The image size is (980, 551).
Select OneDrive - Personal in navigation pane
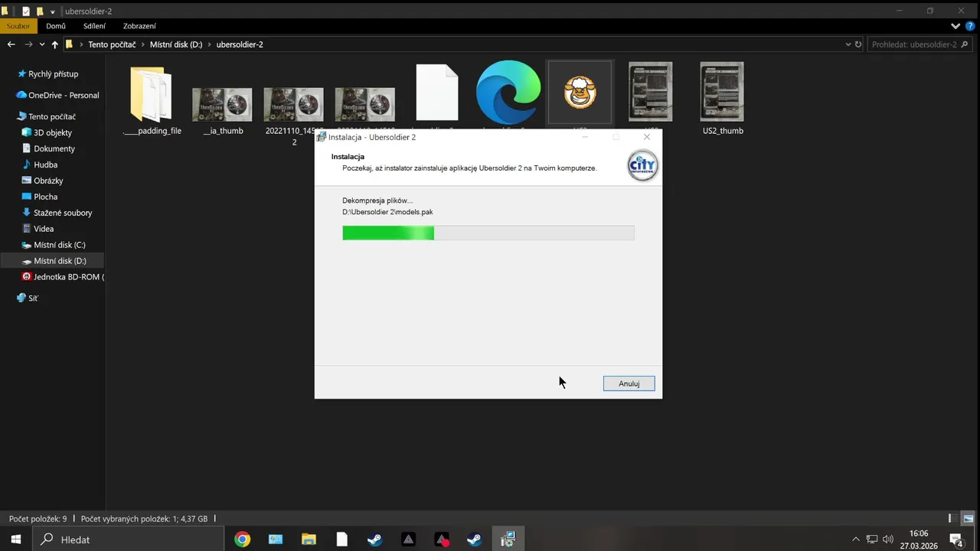pyautogui.click(x=57, y=96)
